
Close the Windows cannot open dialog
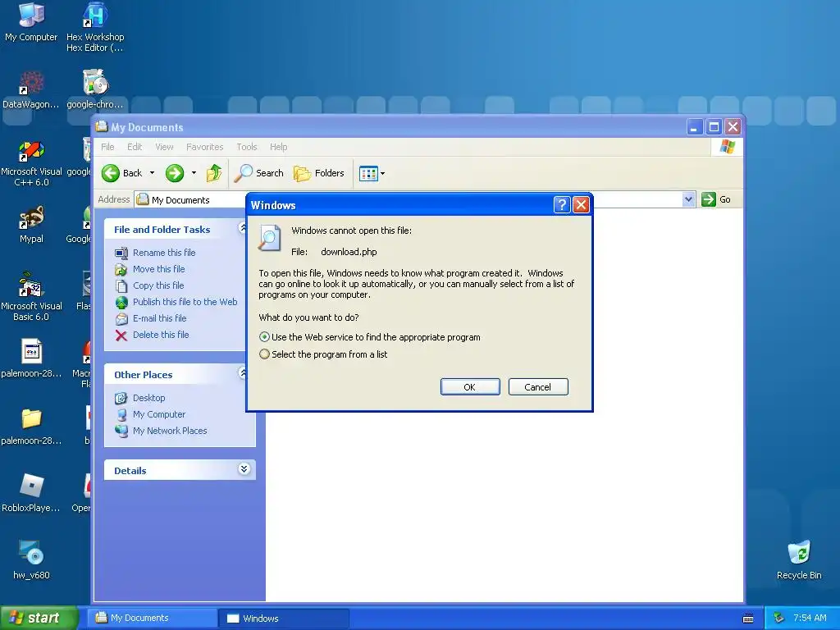[x=582, y=204]
